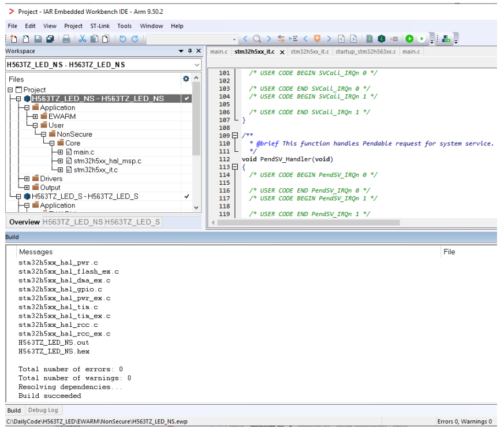This screenshot has width=504, height=433.
Task: Click the Make hexagon download icon
Action: (x=382, y=39)
